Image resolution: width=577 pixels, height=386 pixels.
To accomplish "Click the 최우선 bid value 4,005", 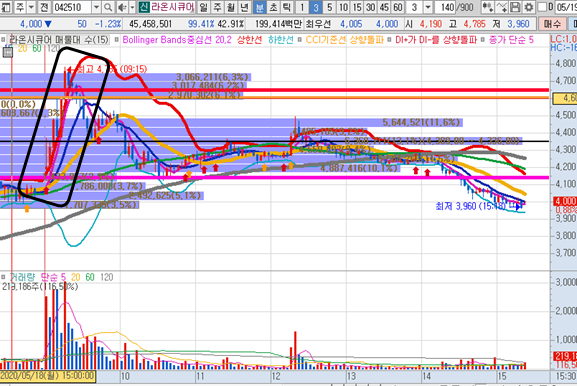I will 351,24.
